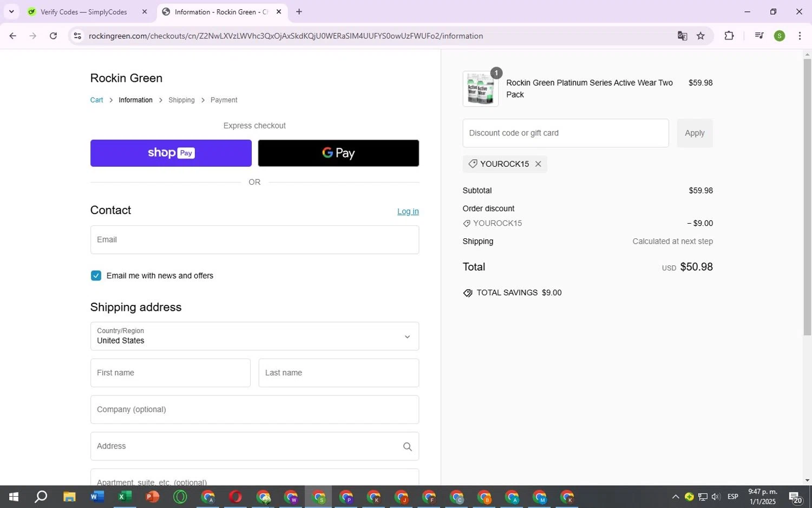
Task: Click the browser back arrow
Action: 12,36
